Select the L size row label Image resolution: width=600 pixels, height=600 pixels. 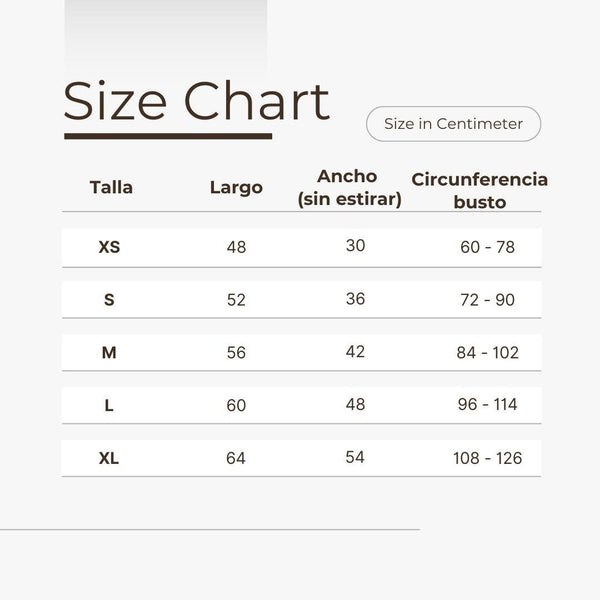(x=109, y=405)
